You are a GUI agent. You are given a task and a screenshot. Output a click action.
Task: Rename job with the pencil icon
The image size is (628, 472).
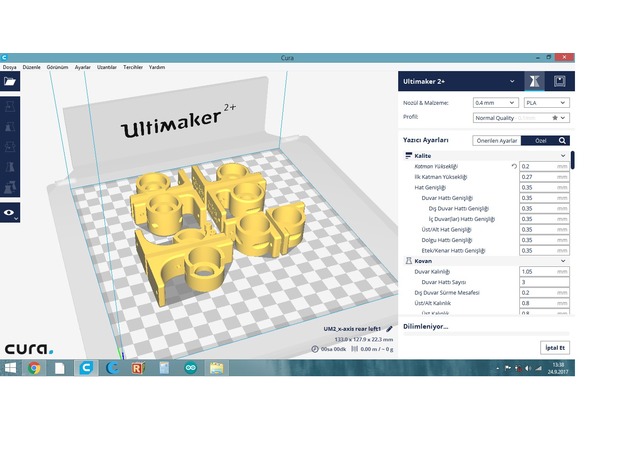(389, 329)
